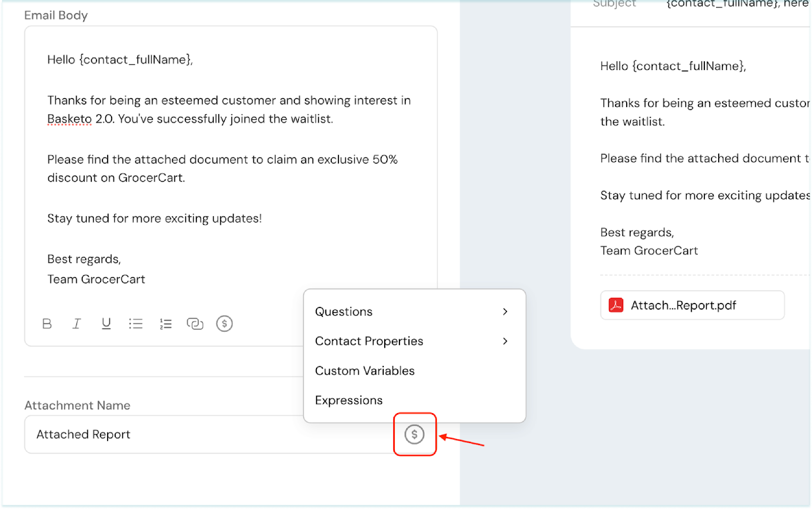Screen dimensions: 812x509
Task: Expand the Contact Properties submenu arrow
Action: (505, 341)
